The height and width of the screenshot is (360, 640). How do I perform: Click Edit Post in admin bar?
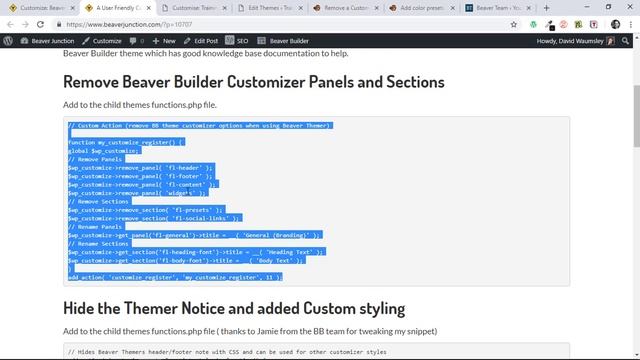click(201, 41)
